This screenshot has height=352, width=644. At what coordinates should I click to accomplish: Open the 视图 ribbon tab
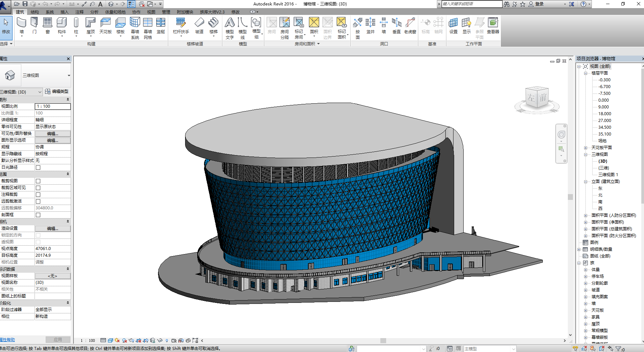click(151, 12)
